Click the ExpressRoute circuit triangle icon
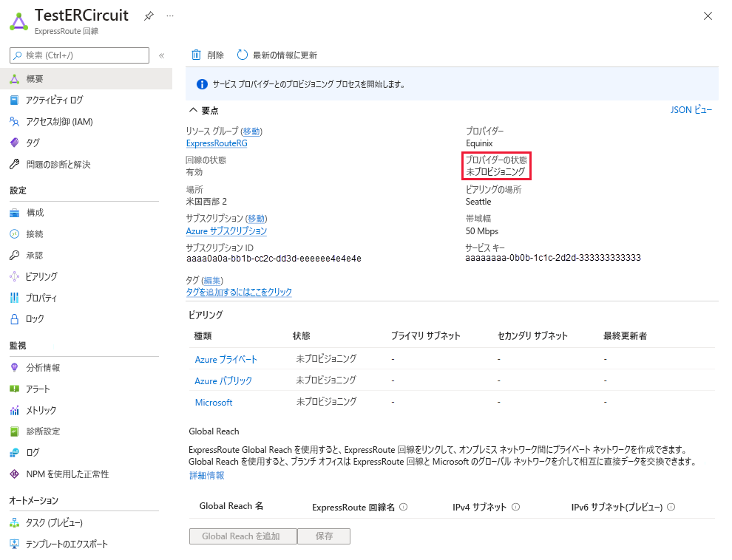The width and height of the screenshot is (732, 560). [x=18, y=22]
